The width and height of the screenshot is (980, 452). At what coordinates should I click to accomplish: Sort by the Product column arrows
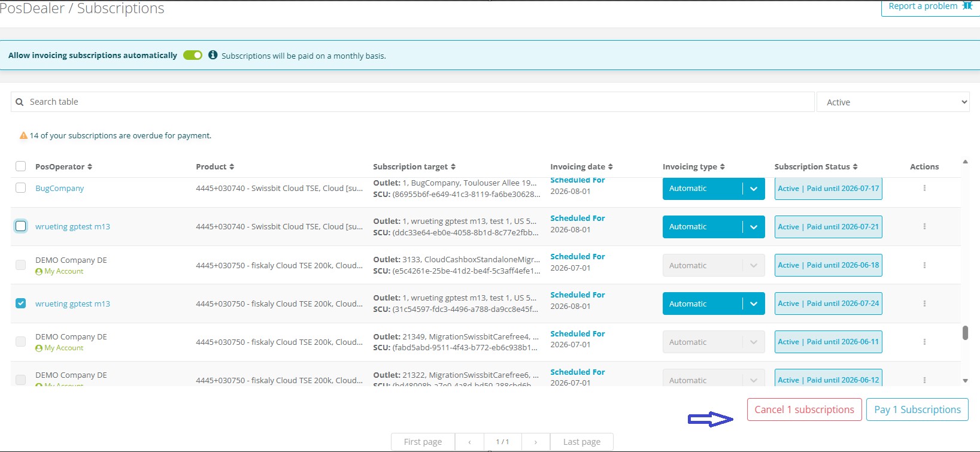[x=232, y=167]
